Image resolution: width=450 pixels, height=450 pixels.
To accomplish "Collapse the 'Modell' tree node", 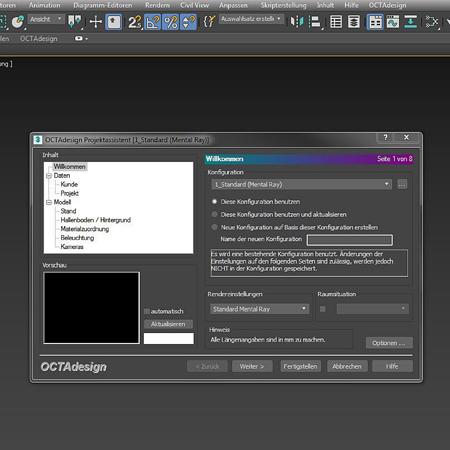I will [x=49, y=202].
